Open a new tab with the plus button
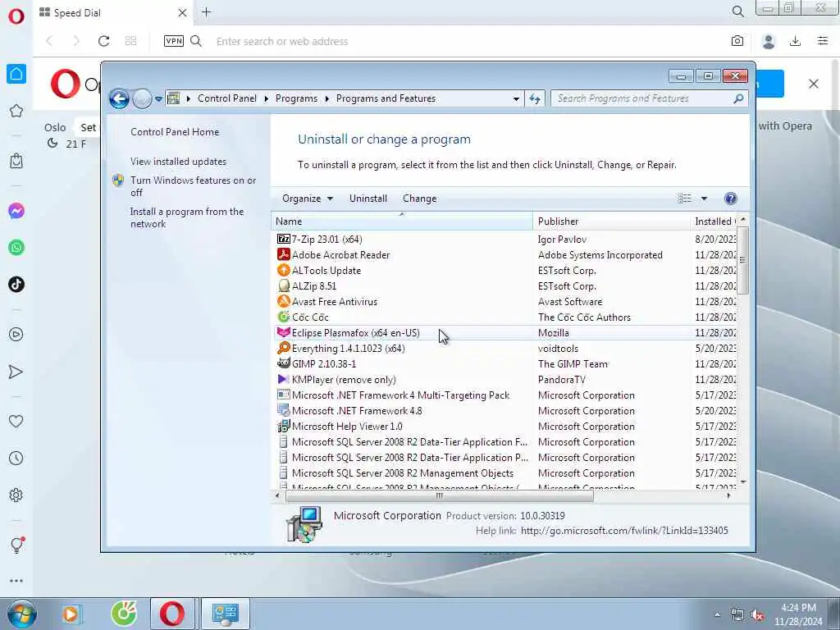This screenshot has width=840, height=630. [206, 12]
